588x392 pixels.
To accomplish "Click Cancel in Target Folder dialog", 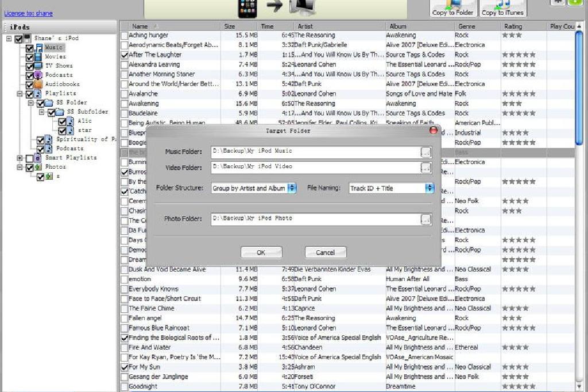I will coord(326,252).
